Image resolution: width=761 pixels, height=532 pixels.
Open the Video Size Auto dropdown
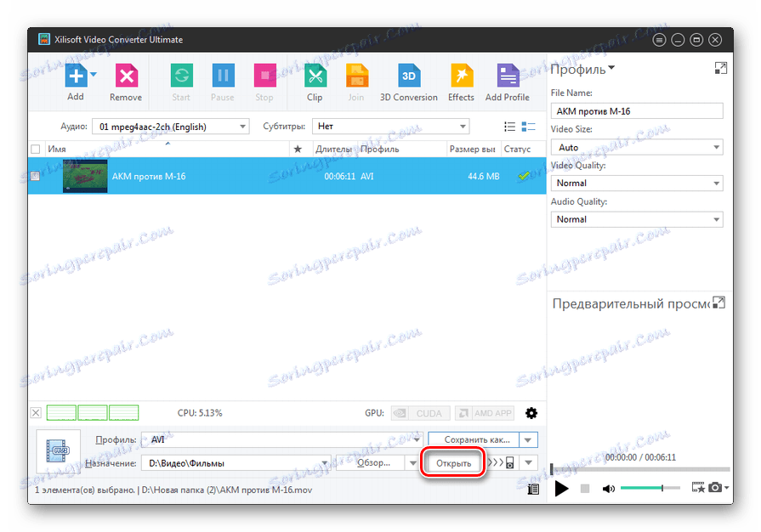pos(637,147)
